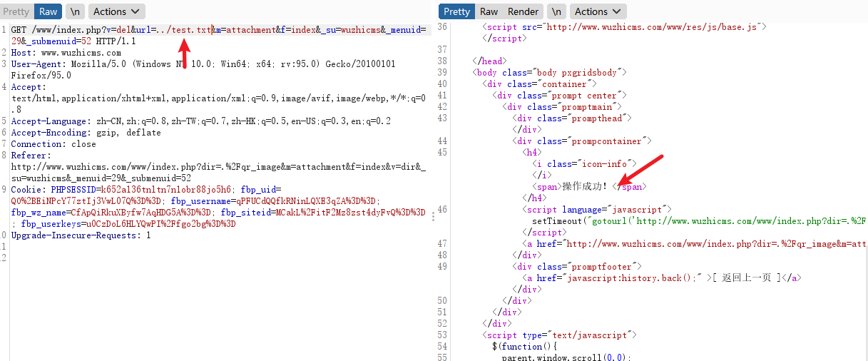
Task: Click the Cookie PHPSESSID value
Action: tap(165, 190)
